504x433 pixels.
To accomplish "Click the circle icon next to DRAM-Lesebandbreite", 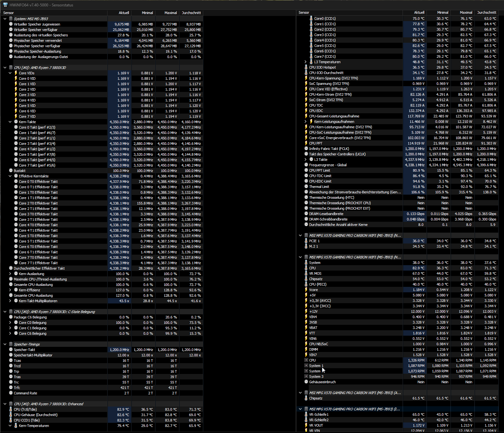I will (306, 213).
